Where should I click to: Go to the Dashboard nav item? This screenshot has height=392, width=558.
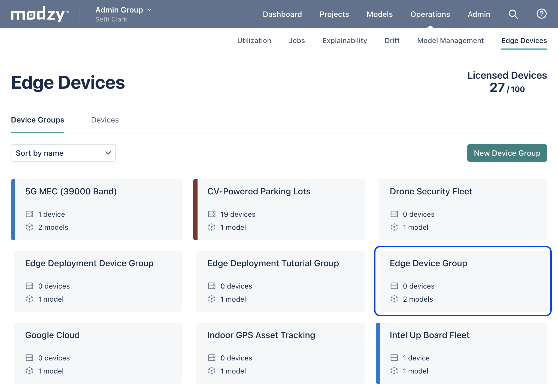[282, 14]
